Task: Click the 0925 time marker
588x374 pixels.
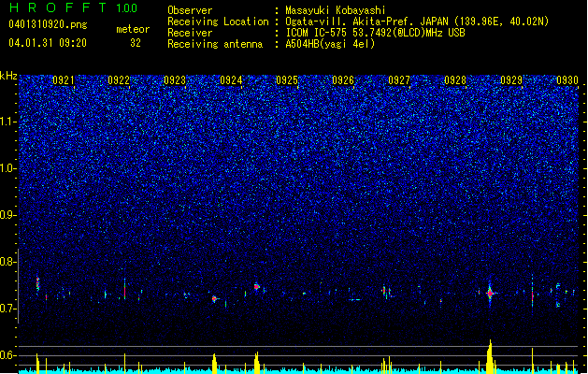Action: pyautogui.click(x=287, y=80)
